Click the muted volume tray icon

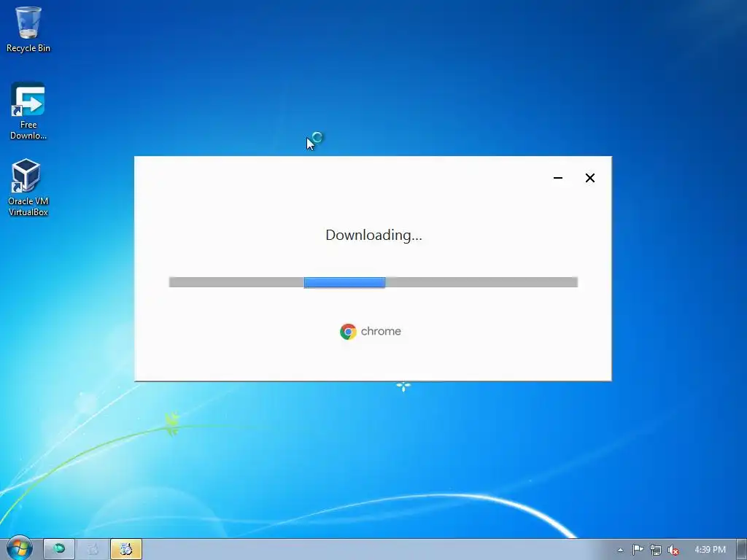(673, 550)
